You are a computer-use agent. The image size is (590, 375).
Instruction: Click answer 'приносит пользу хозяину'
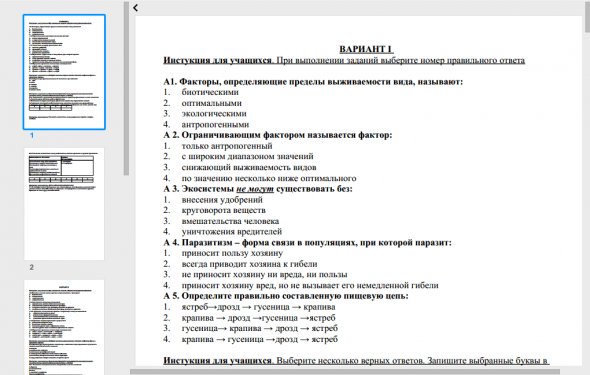pyautogui.click(x=232, y=253)
